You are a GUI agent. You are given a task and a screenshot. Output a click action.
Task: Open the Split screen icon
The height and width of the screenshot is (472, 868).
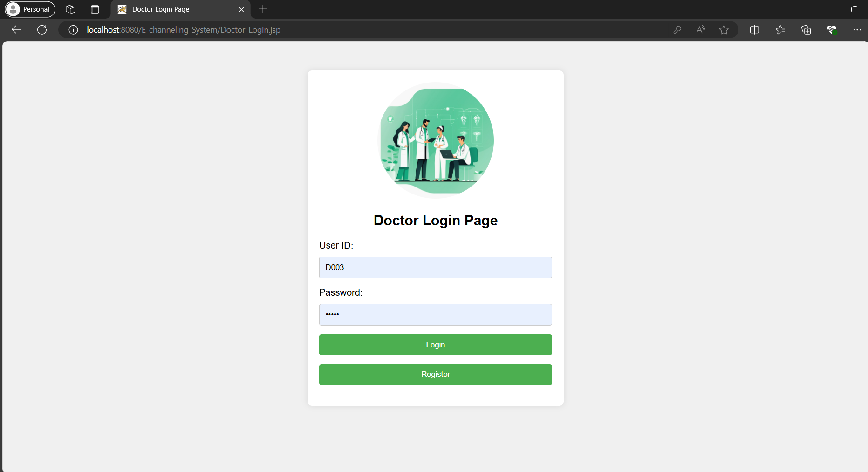pos(754,30)
